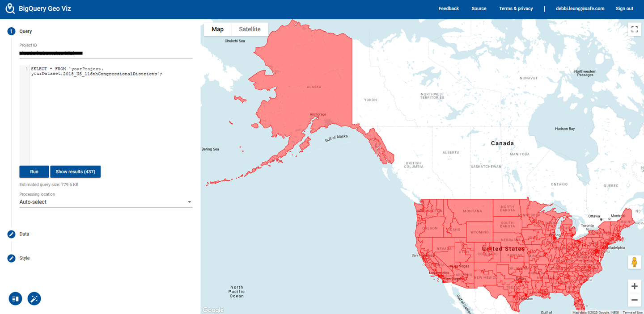Click the Northwest Territories label
The height and width of the screenshot is (314, 644).
click(432, 96)
